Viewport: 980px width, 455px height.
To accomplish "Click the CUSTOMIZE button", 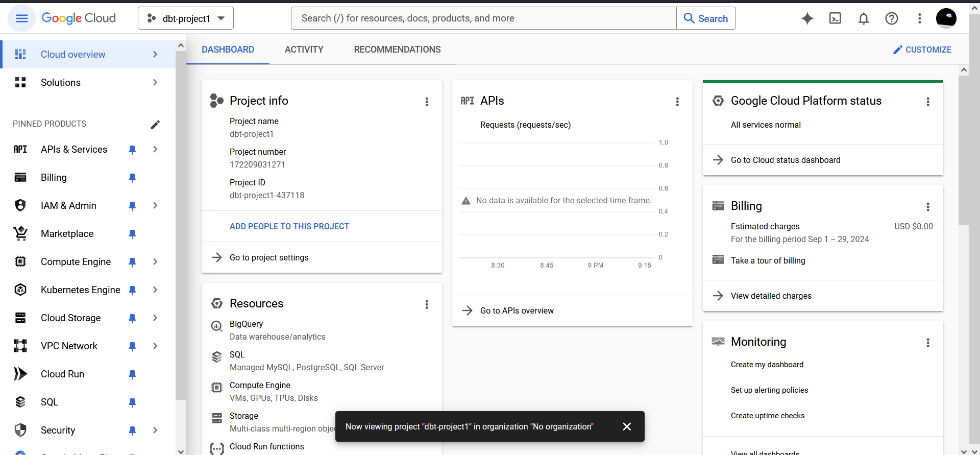I will click(x=922, y=50).
